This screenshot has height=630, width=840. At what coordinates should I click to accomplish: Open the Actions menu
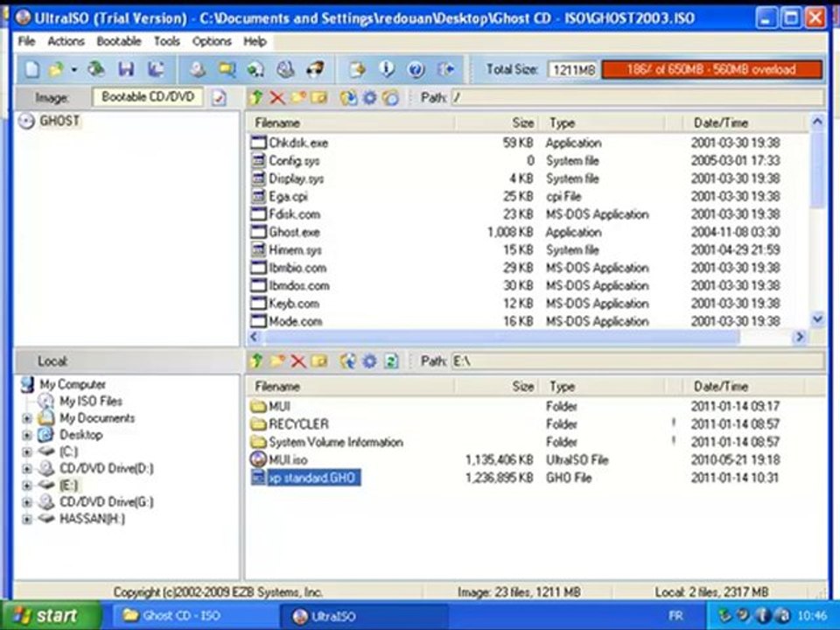pos(66,41)
